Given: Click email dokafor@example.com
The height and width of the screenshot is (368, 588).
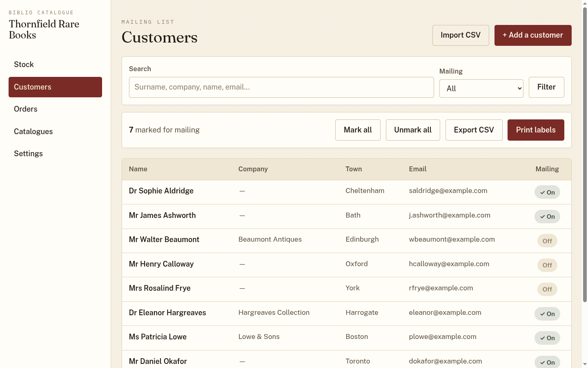Looking at the screenshot, I should coord(445,361).
